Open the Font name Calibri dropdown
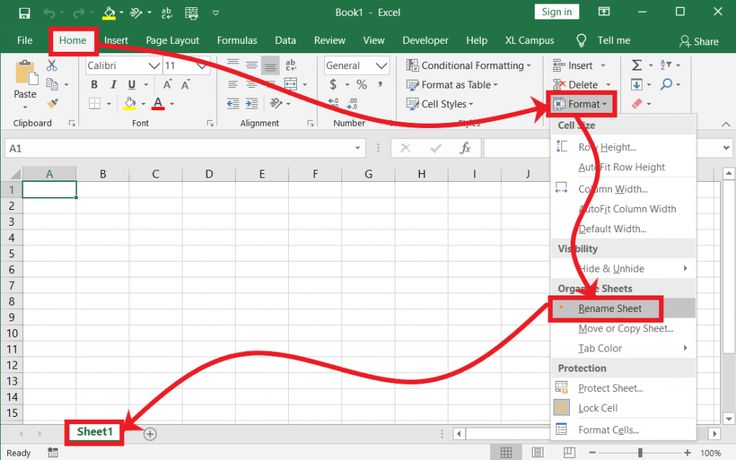This screenshot has height=460, width=736. (x=154, y=66)
